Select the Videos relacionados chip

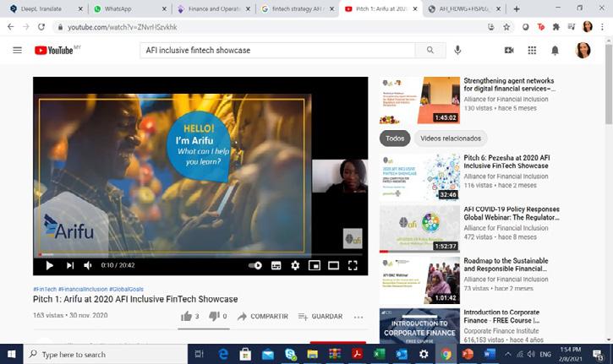451,139
